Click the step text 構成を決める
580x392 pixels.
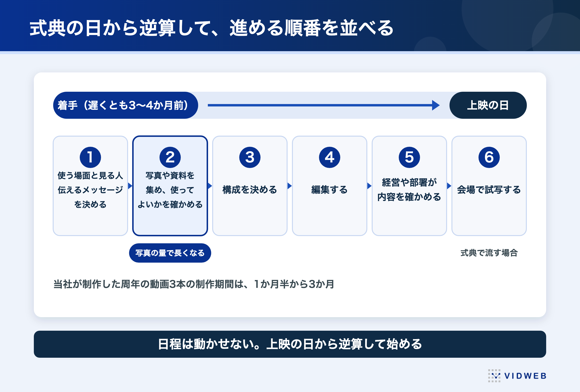pyautogui.click(x=250, y=190)
